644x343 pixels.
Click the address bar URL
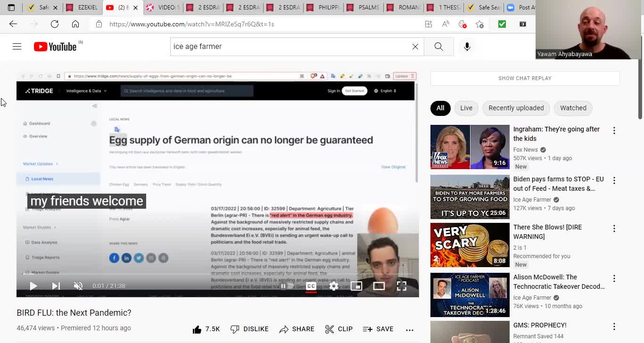click(191, 24)
